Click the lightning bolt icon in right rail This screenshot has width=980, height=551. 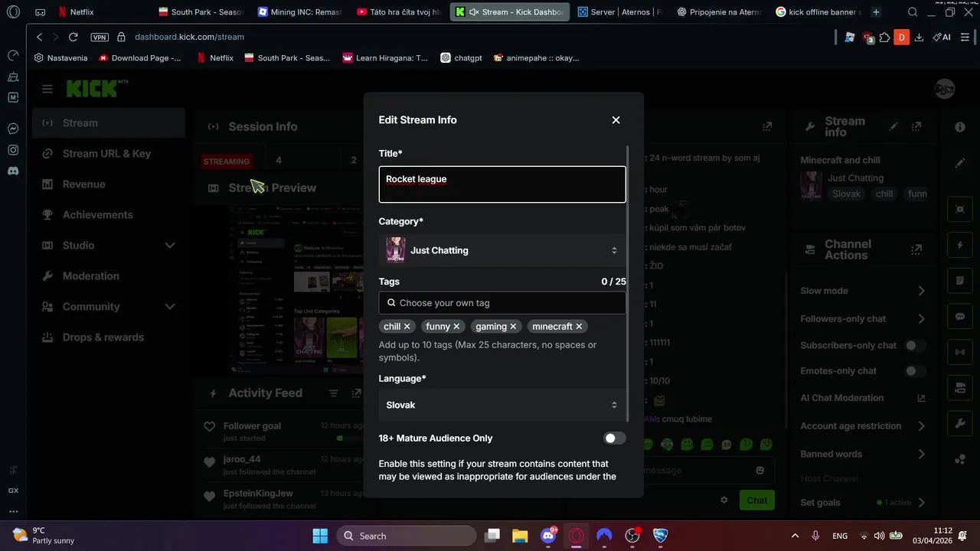[960, 245]
